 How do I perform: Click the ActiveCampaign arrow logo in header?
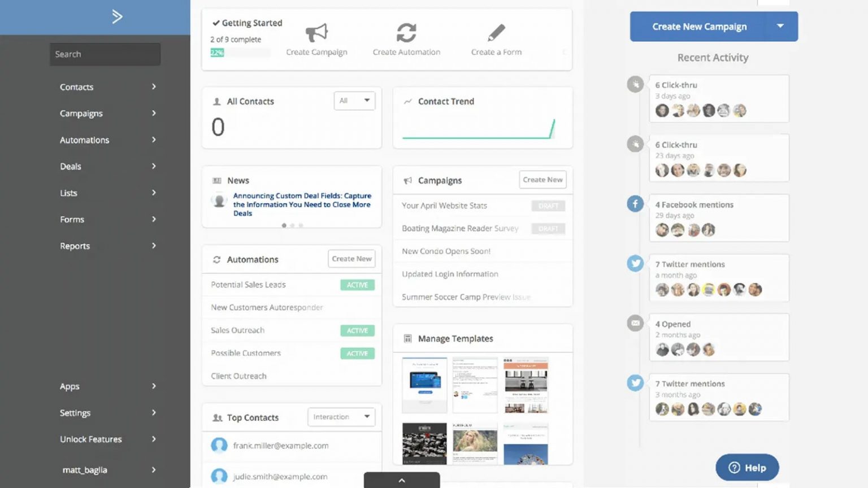coord(117,16)
